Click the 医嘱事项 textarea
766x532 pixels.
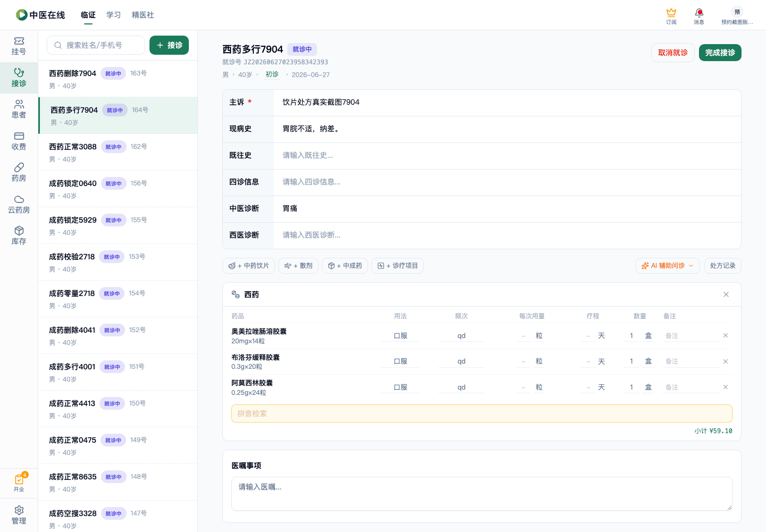pyautogui.click(x=482, y=494)
